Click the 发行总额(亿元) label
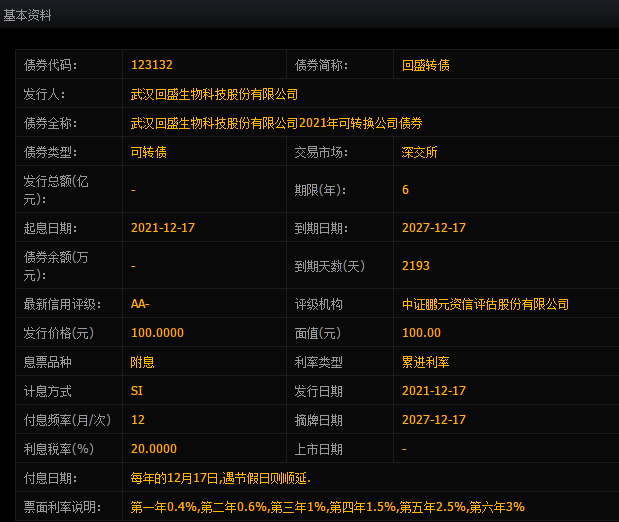 coord(56,190)
